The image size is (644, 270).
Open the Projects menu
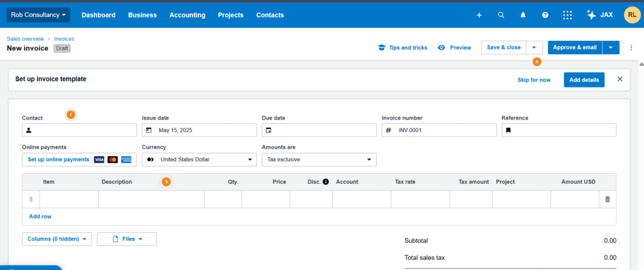(230, 15)
